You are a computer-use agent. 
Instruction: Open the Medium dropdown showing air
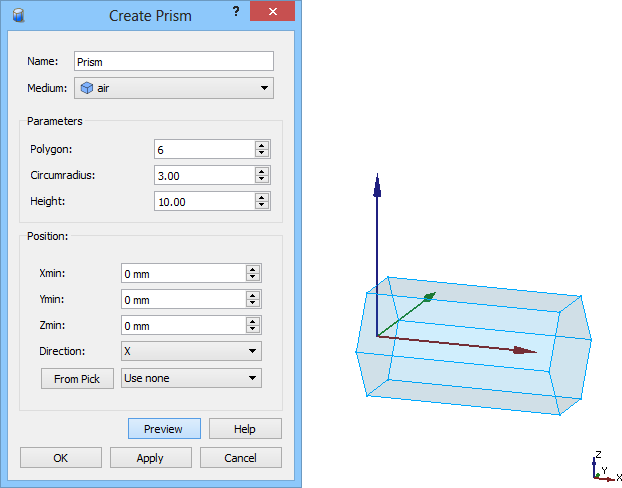click(x=174, y=88)
